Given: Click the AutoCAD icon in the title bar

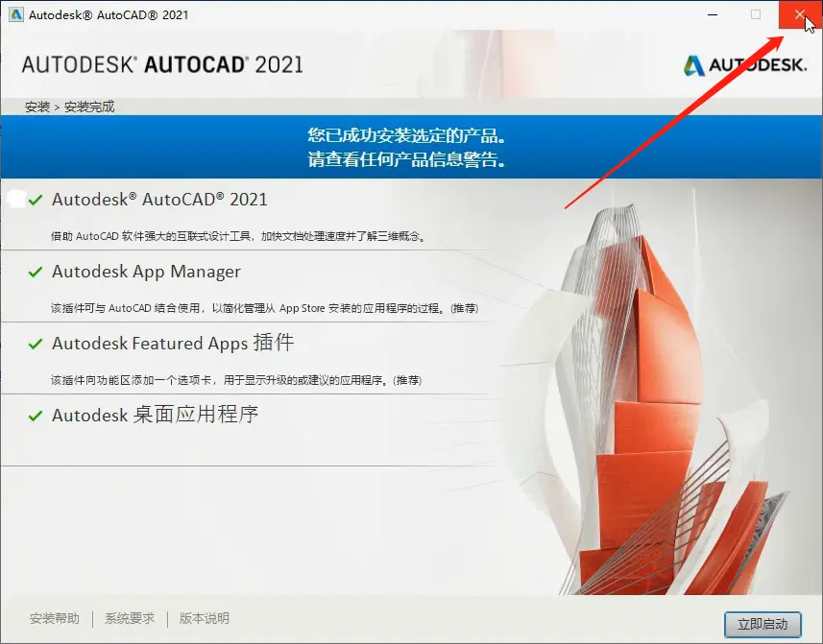Looking at the screenshot, I should pos(16,14).
